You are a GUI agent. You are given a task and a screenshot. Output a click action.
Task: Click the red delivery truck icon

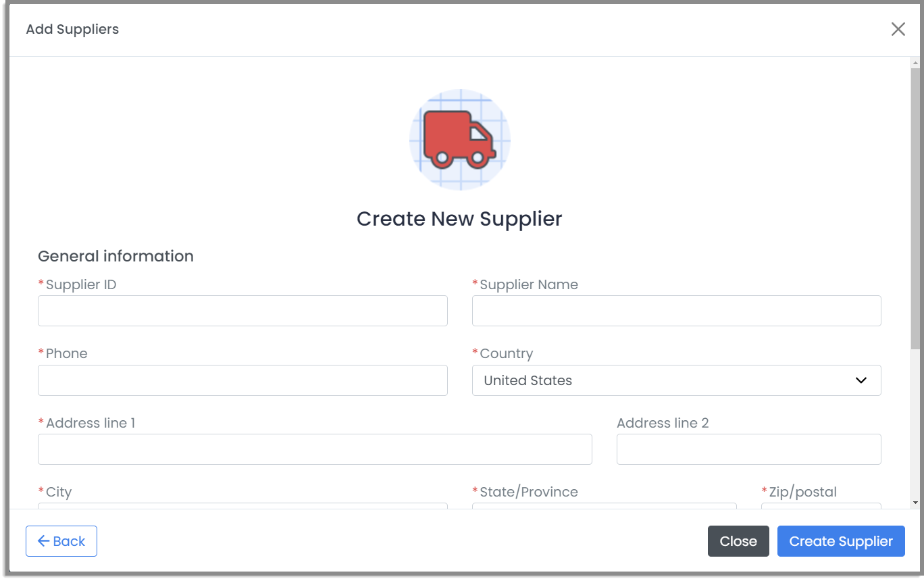pos(459,139)
